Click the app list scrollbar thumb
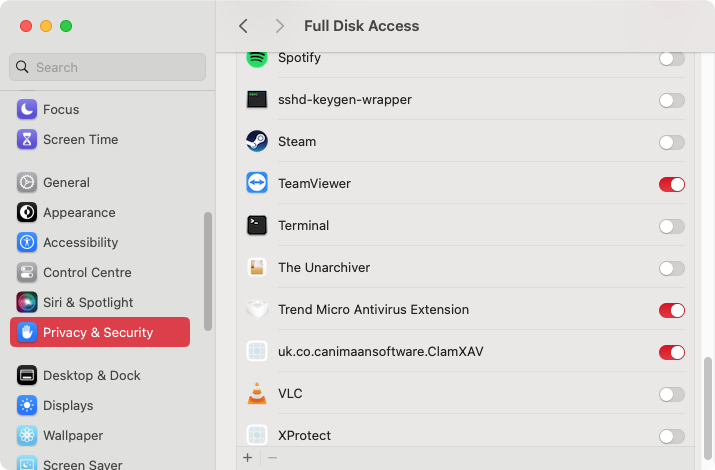This screenshot has height=470, width=715. pyautogui.click(x=707, y=408)
